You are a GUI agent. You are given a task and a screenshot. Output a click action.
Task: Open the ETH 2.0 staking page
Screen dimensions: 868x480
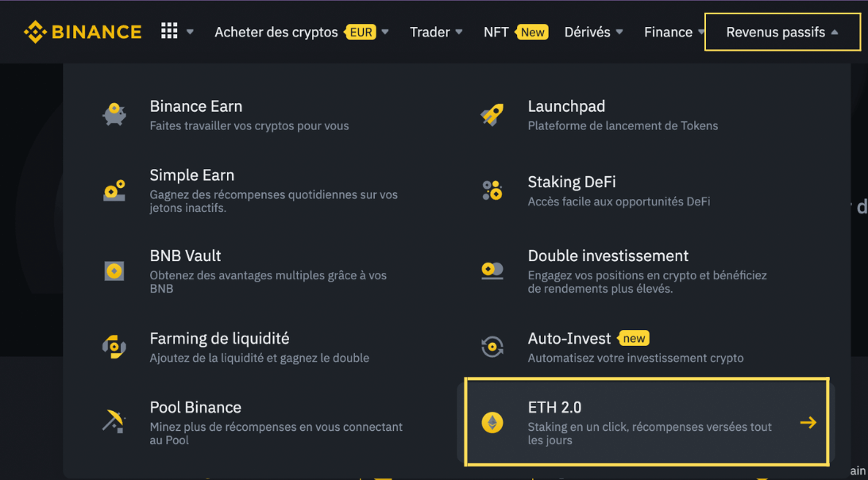646,422
